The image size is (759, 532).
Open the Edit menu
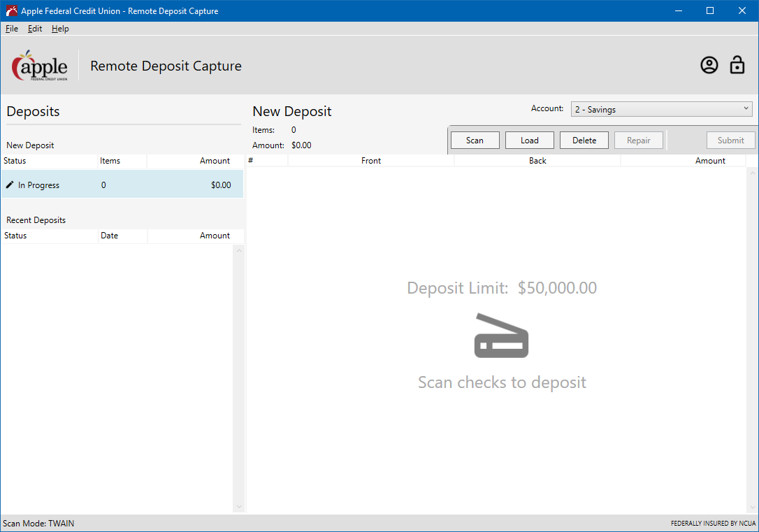click(x=35, y=29)
